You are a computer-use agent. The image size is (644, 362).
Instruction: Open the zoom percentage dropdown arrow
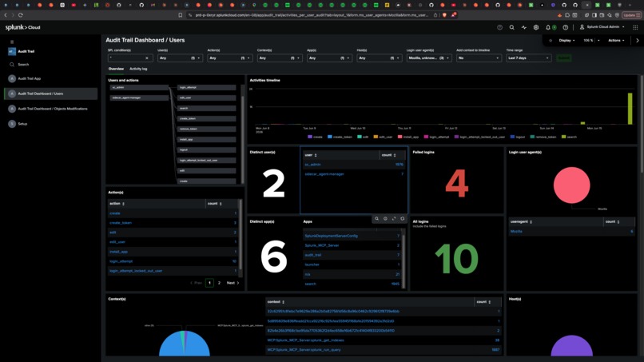pyautogui.click(x=598, y=40)
